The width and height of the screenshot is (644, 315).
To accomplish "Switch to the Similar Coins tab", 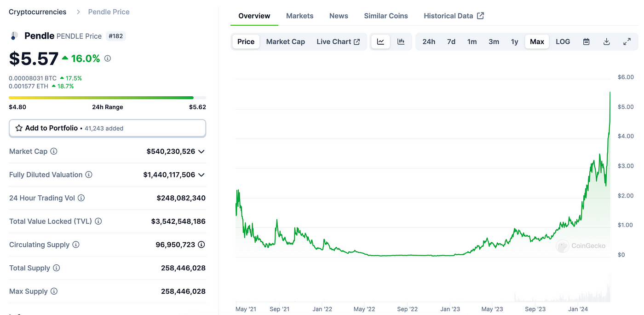I will (385, 16).
